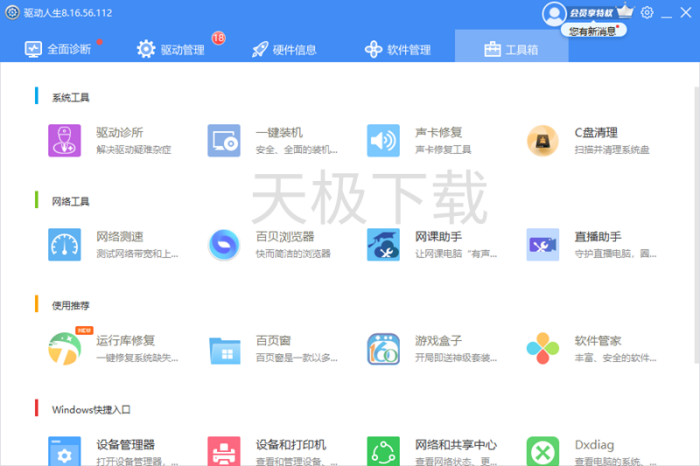This screenshot has height=466, width=700.
Task: Switch to the 全面诊断 tab
Action: pos(58,49)
